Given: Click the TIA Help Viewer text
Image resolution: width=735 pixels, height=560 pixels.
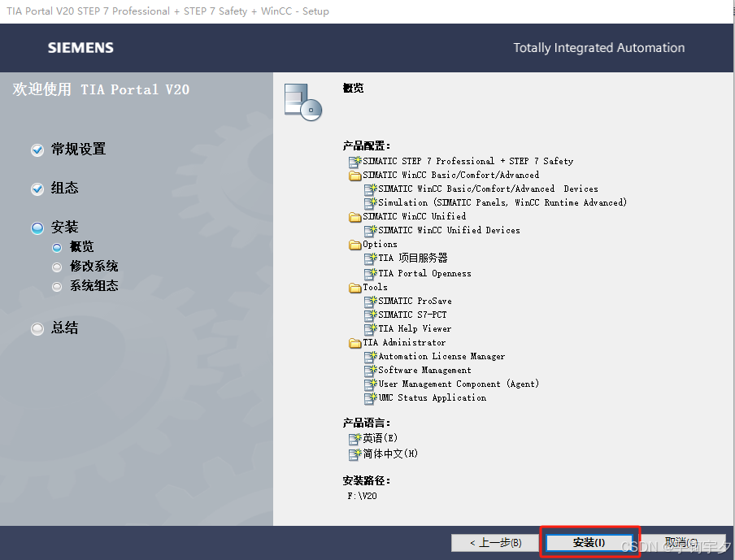Looking at the screenshot, I should point(415,328).
